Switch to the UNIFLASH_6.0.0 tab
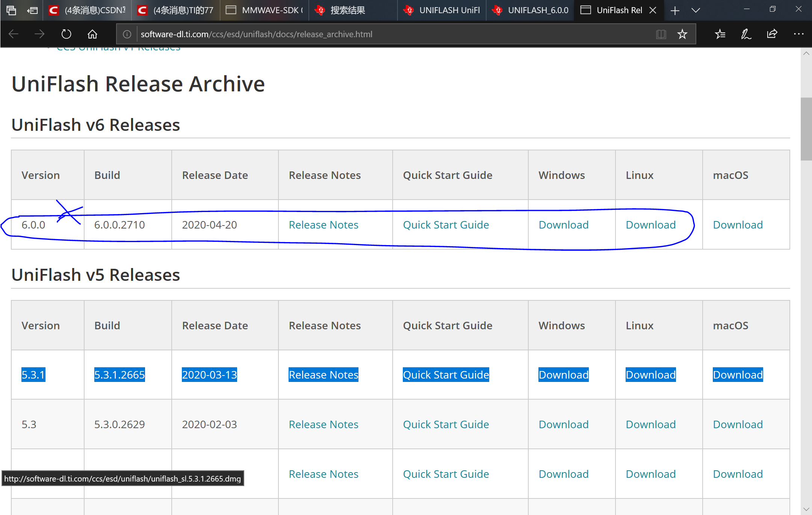 [x=531, y=10]
